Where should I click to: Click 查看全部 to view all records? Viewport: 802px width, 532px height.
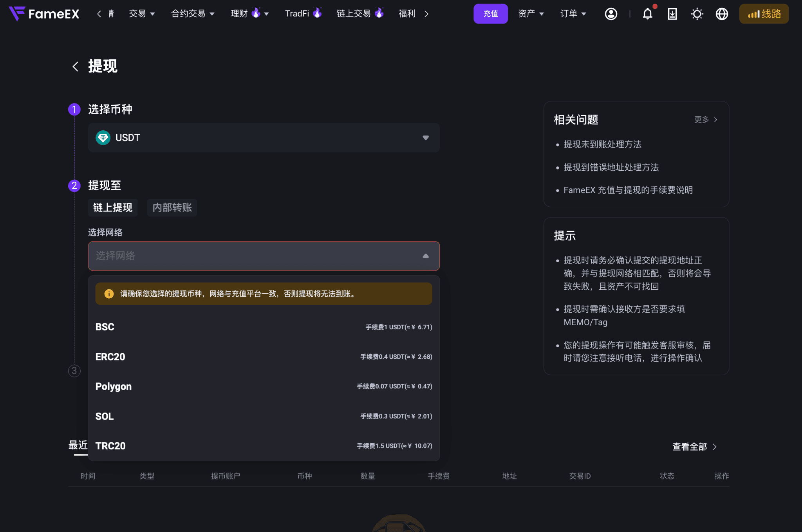tap(690, 447)
